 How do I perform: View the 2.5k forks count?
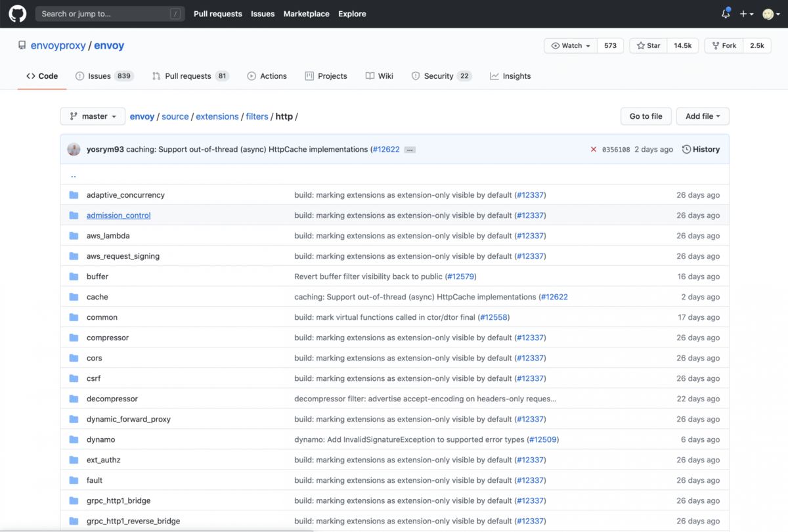757,46
